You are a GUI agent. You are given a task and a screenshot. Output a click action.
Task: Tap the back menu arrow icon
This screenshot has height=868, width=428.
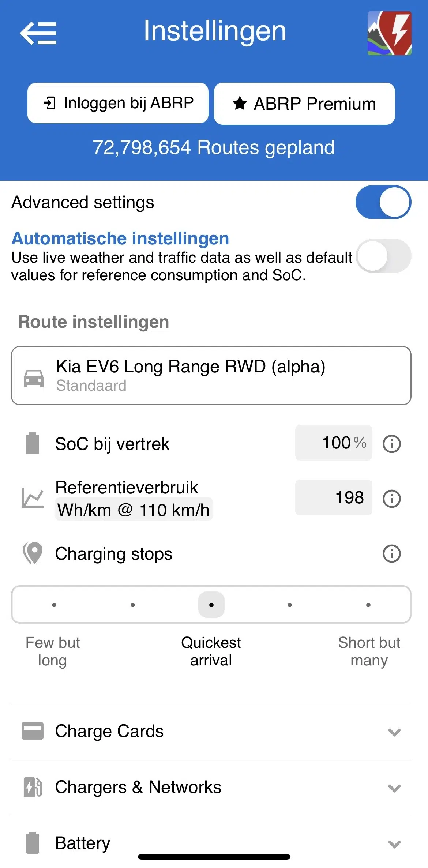[38, 33]
